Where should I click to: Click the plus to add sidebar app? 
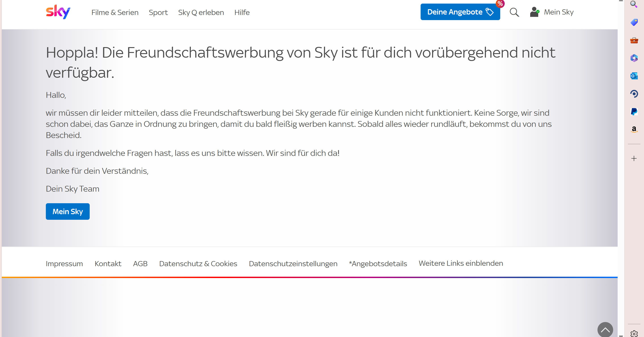pos(634,158)
